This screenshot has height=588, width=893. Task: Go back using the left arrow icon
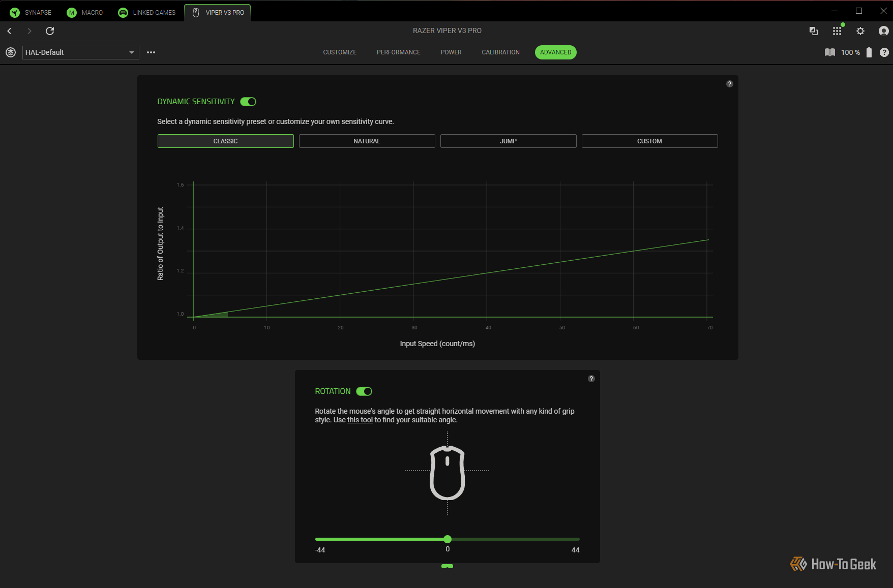pyautogui.click(x=9, y=31)
